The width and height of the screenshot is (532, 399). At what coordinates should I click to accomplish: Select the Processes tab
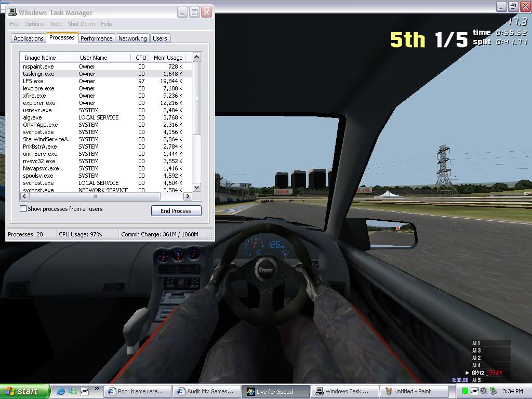pyautogui.click(x=62, y=37)
